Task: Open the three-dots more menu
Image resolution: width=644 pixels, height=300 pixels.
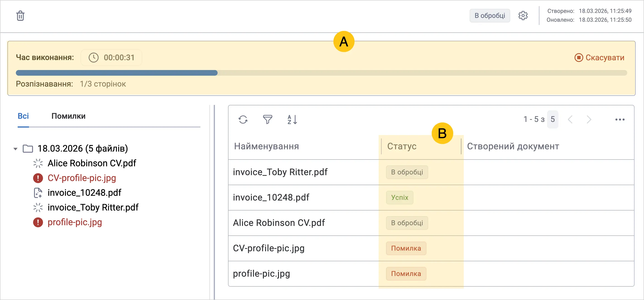Action: click(620, 120)
